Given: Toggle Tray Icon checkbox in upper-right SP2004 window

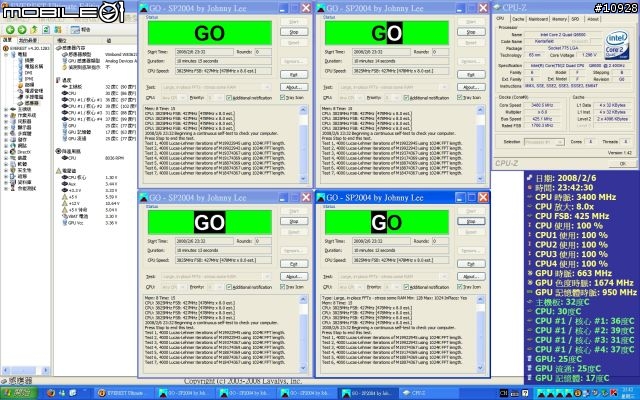Looking at the screenshot, I should click(x=460, y=98).
